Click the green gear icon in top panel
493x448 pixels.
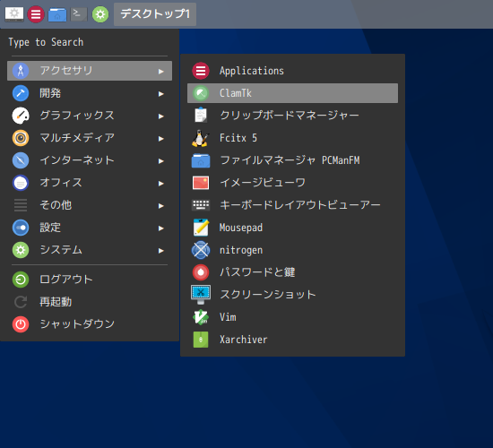[100, 14]
